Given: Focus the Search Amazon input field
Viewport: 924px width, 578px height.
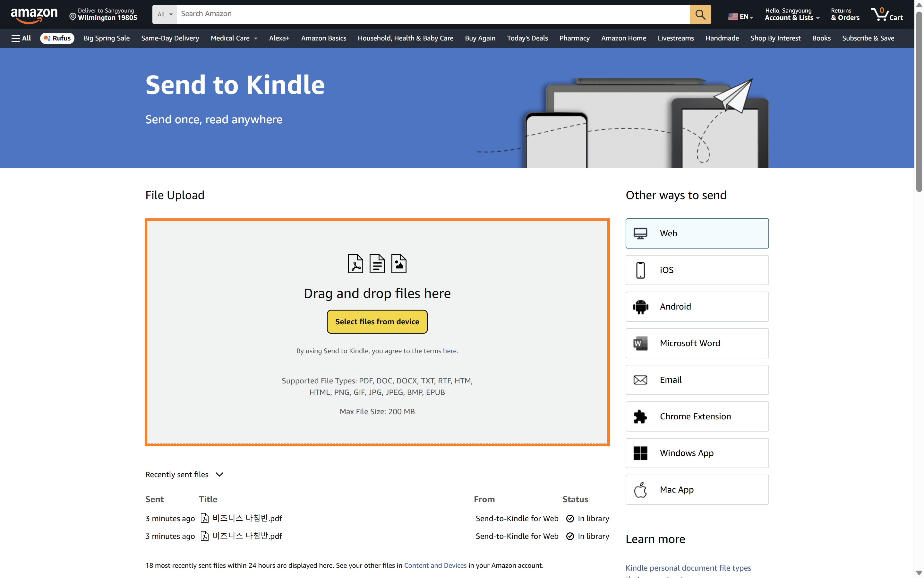Looking at the screenshot, I should pos(433,14).
